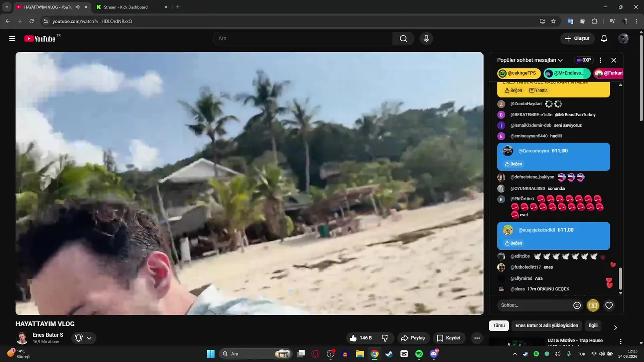Click the search magnifier button
Viewport: 644px width, 362px height.
pos(404,39)
